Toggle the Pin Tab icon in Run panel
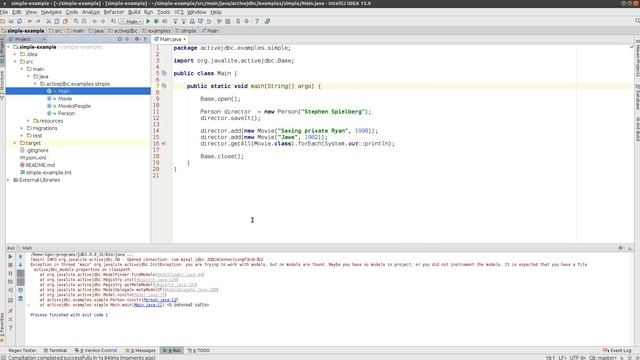640x360 pixels. (x=11, y=311)
